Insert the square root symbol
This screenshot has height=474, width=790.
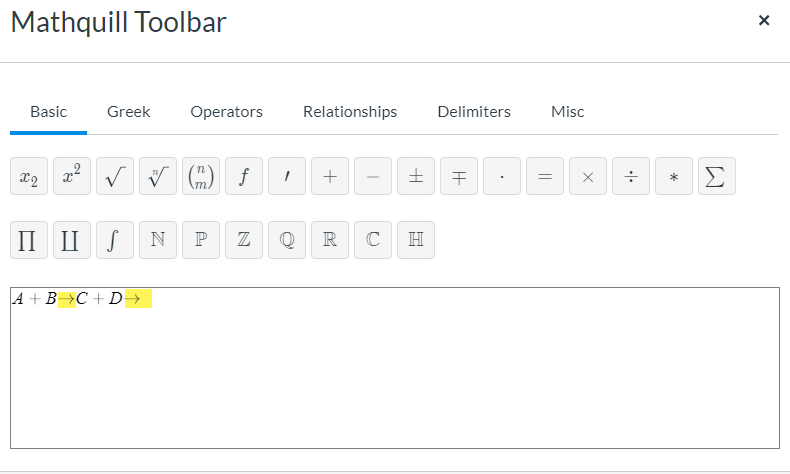point(114,177)
